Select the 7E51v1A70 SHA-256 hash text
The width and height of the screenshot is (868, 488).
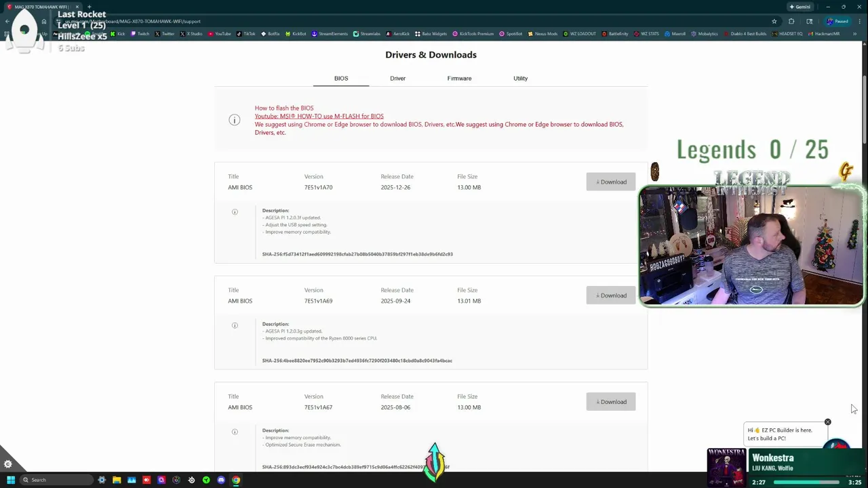[x=357, y=254]
